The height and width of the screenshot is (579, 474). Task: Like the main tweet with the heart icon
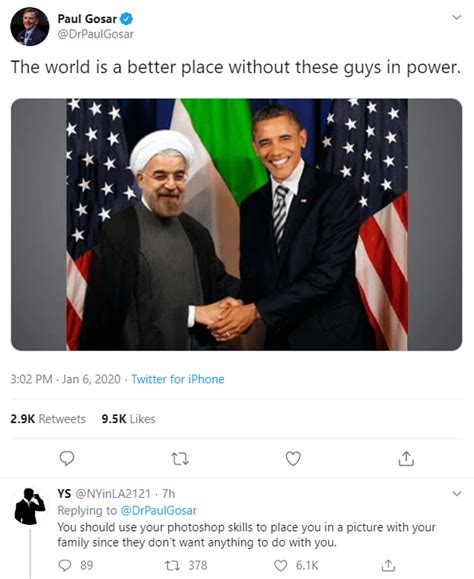click(293, 459)
